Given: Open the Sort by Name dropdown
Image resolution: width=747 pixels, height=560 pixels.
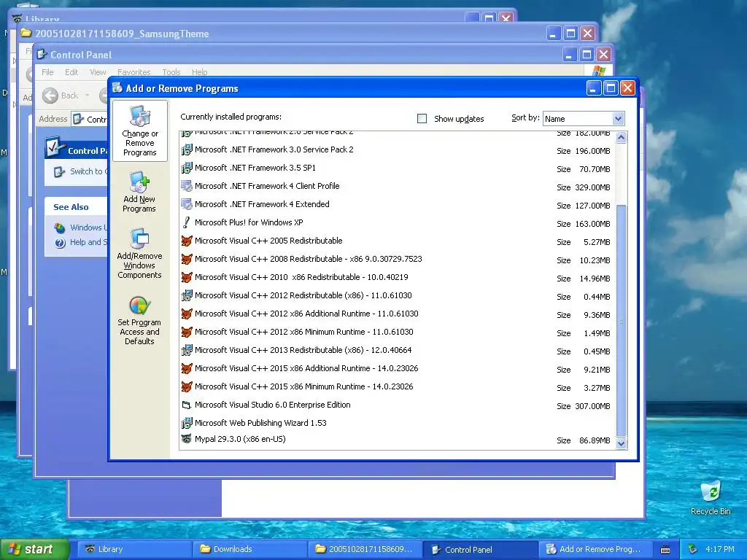Looking at the screenshot, I should point(618,119).
